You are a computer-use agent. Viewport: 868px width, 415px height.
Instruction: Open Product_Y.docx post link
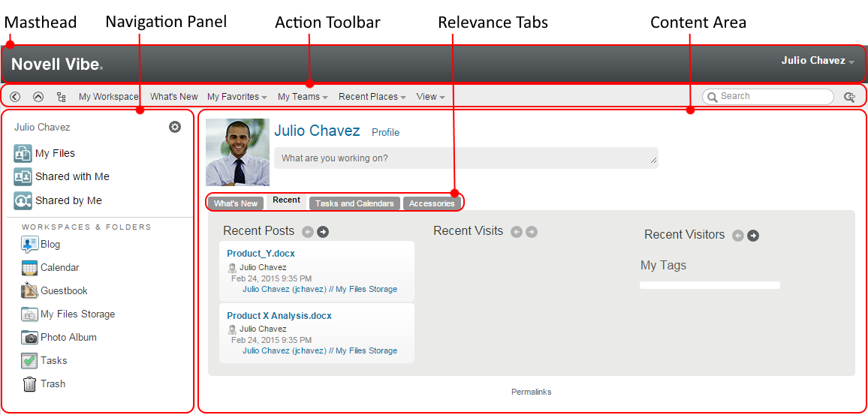point(261,254)
